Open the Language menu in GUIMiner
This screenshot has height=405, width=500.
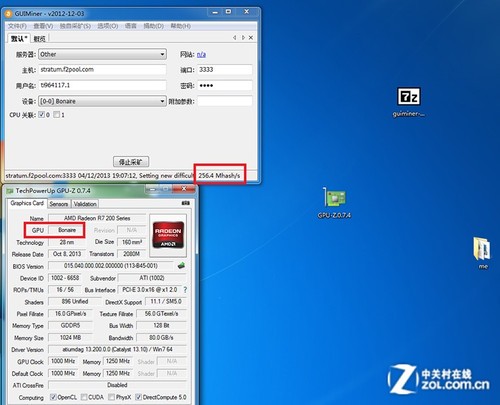coord(131,26)
